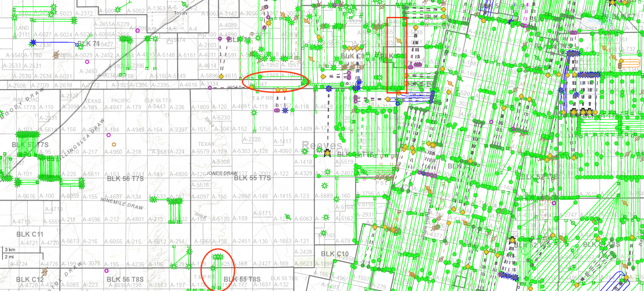Click the Toyah town label
This screenshot has width=644, height=291.
click(x=180, y=13)
